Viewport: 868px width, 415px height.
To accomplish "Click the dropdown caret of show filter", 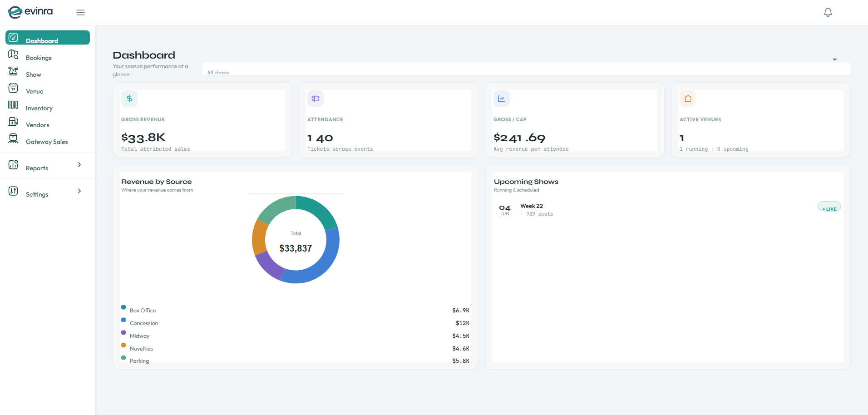I will [x=834, y=59].
